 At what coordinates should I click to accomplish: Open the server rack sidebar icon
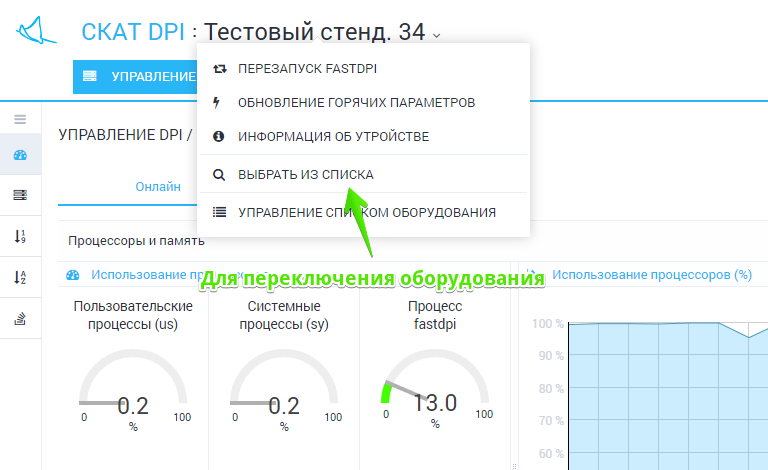(x=20, y=195)
